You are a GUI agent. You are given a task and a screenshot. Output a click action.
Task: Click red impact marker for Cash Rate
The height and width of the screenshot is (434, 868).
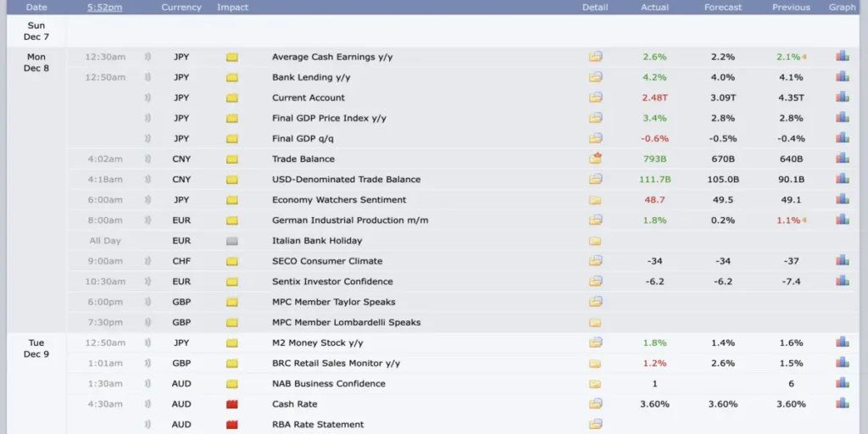231,404
